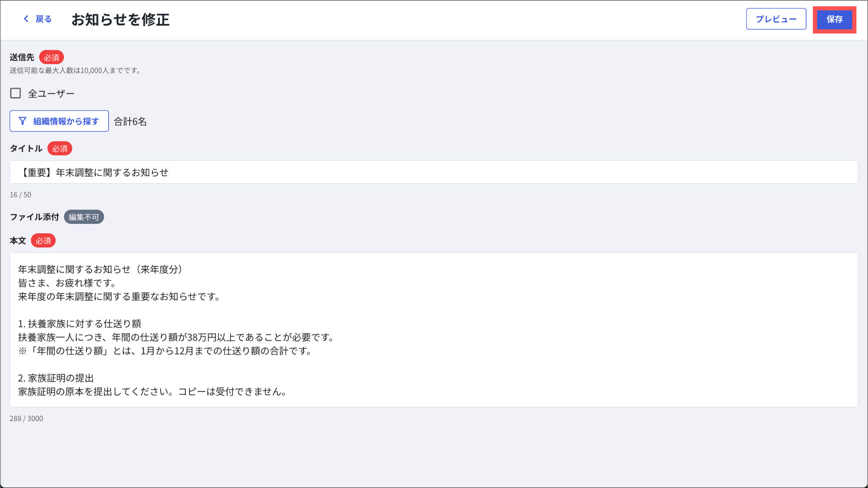The width and height of the screenshot is (868, 488).
Task: Tick the 全ユーザー checkbox
Action: coord(16,93)
